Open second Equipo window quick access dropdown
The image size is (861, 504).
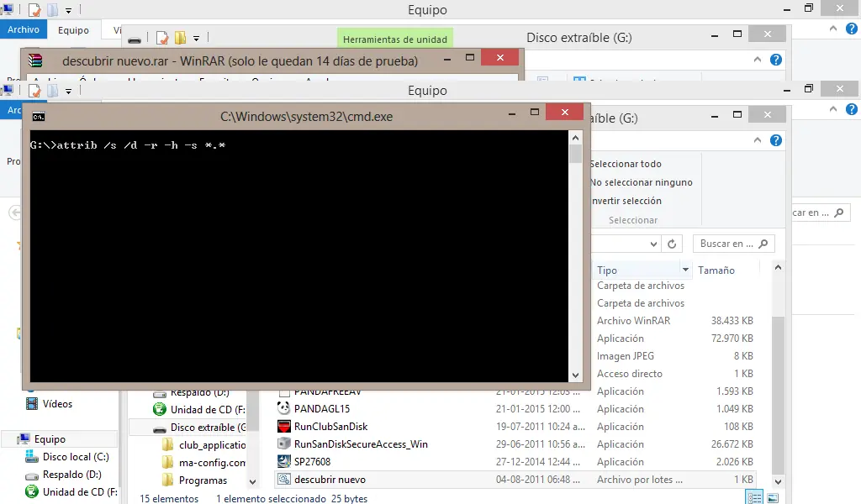pyautogui.click(x=68, y=91)
